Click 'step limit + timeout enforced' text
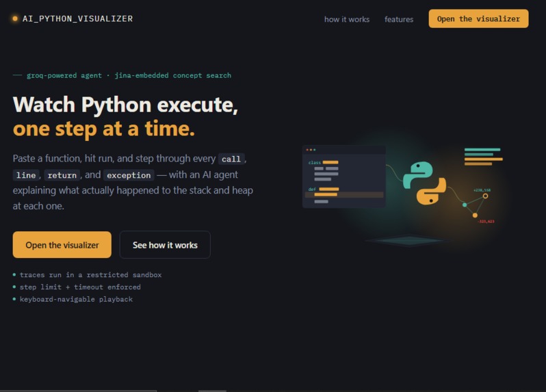 point(80,287)
